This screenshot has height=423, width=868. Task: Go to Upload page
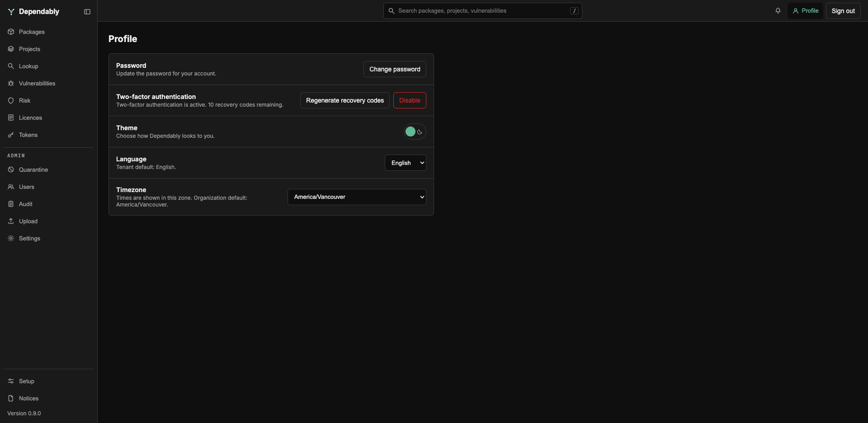[48, 221]
